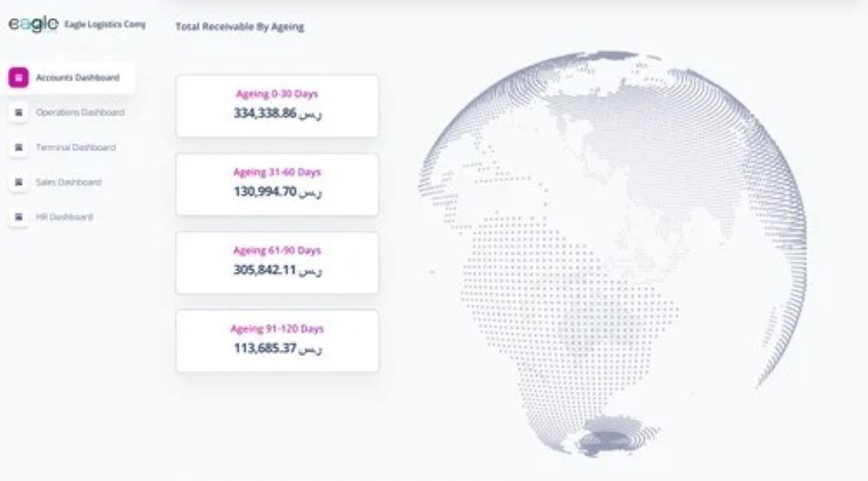Screen dimensions: 868x481
Task: Select the Sales Dashboard label
Action: (69, 182)
